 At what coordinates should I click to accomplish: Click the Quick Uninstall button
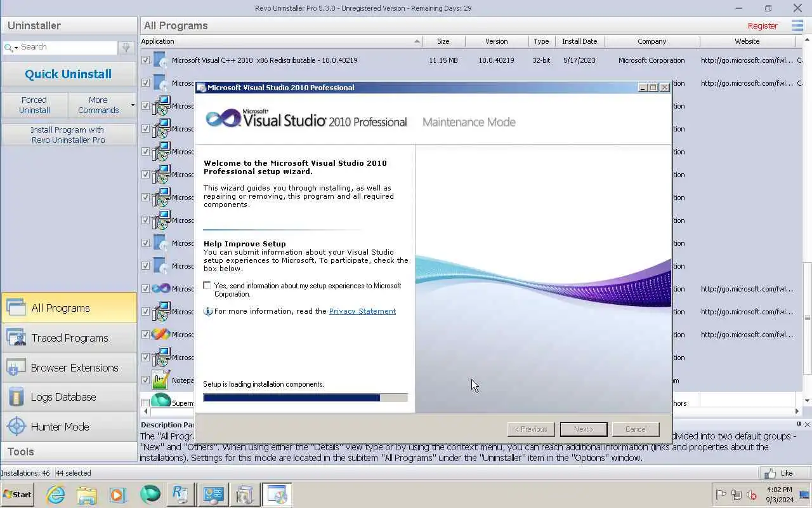pos(69,74)
